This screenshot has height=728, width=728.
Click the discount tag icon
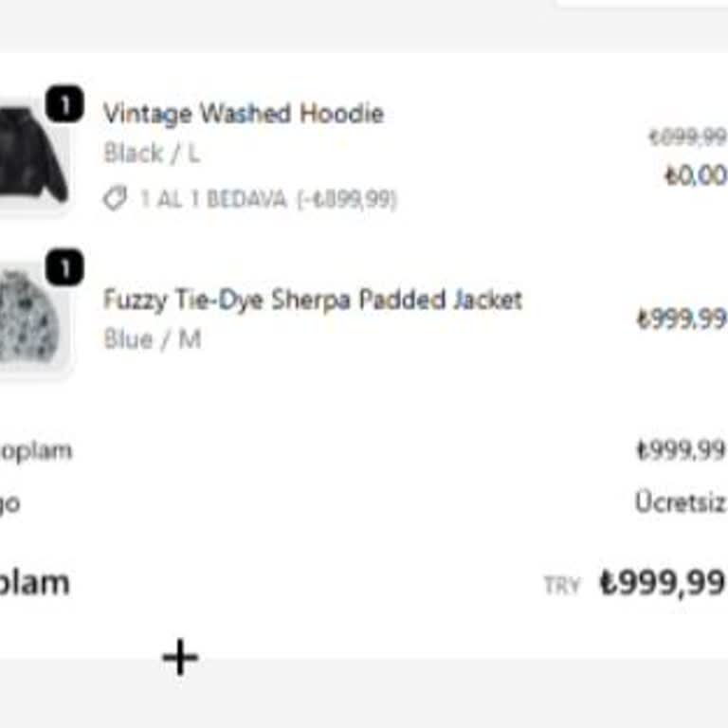tap(115, 199)
